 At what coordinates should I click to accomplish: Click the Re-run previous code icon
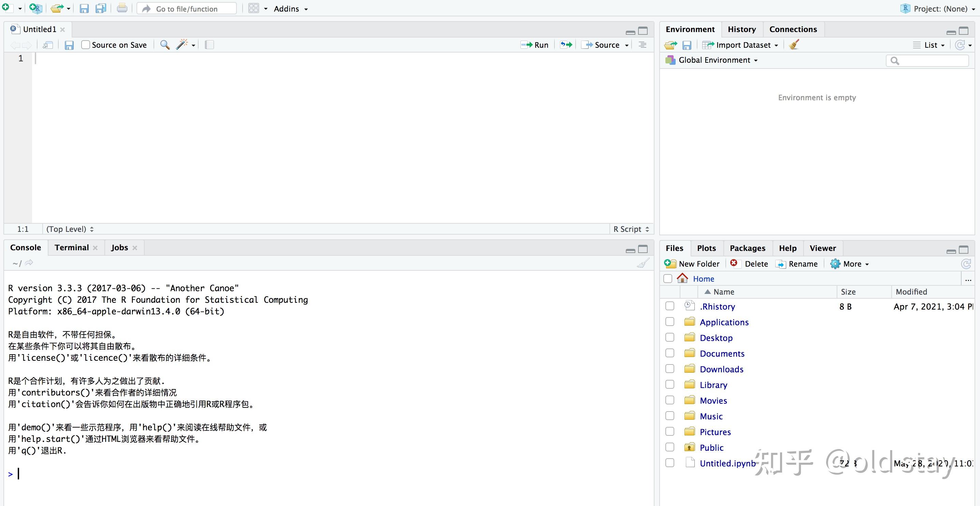[x=566, y=45]
